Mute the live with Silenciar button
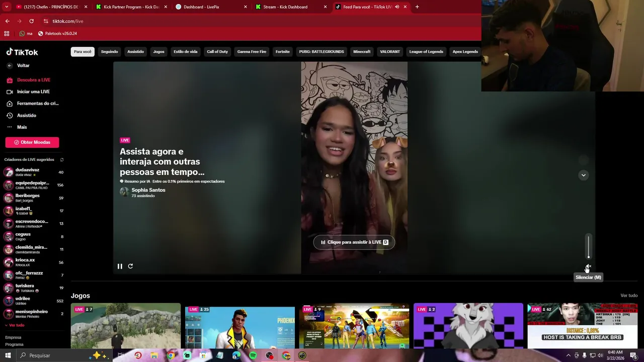Viewport: 644px width, 362px height. coord(588,267)
